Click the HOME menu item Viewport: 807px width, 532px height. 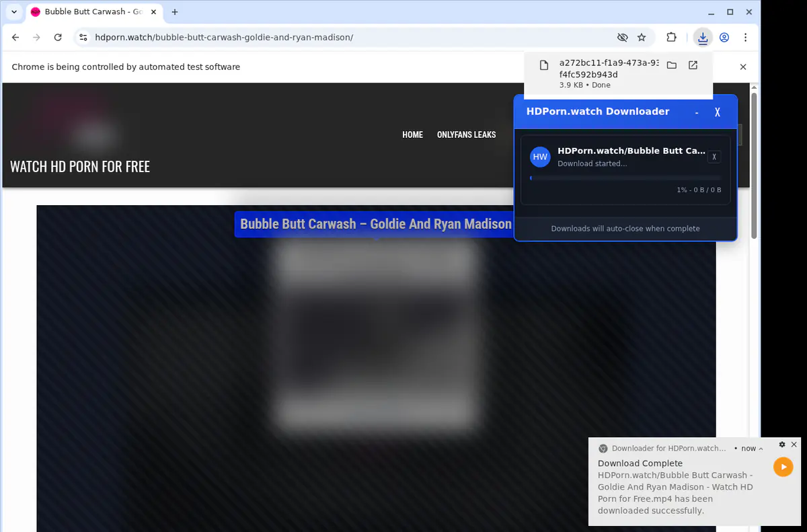(412, 135)
